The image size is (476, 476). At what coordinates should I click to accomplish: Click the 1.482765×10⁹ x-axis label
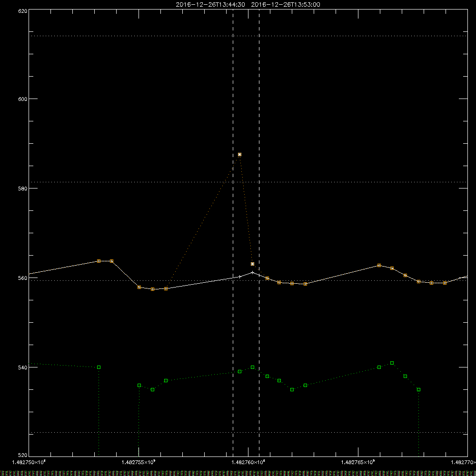pos(358,462)
